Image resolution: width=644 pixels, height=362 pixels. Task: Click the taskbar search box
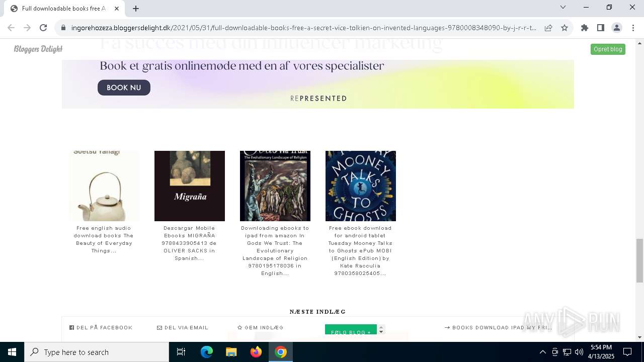click(x=97, y=352)
